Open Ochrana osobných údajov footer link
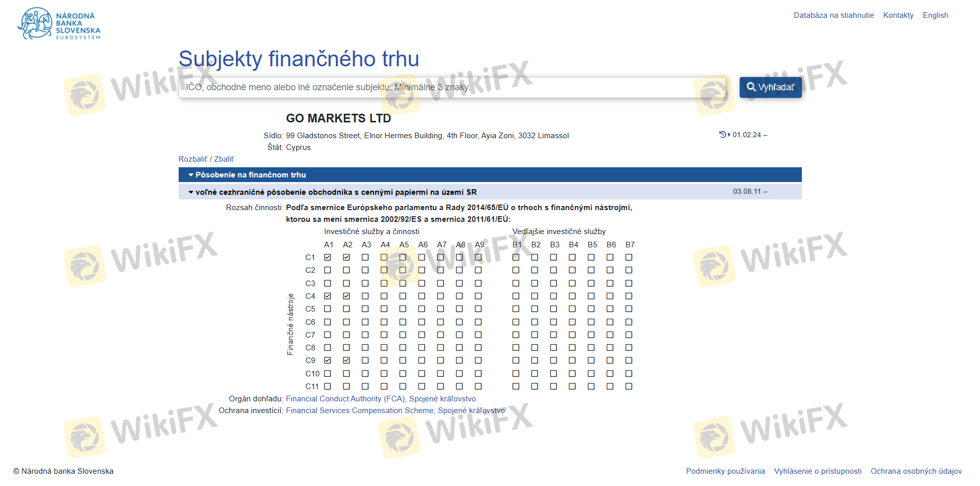The height and width of the screenshot is (486, 980). click(916, 471)
